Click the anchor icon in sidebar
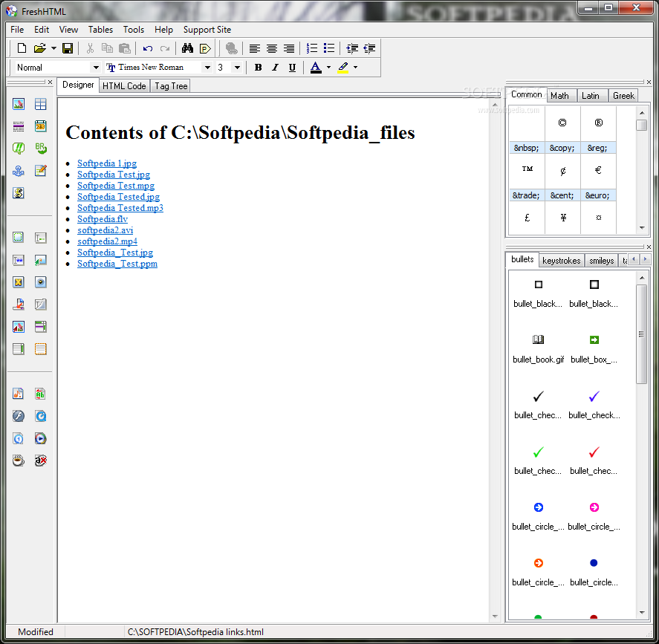The image size is (659, 644). point(19,171)
